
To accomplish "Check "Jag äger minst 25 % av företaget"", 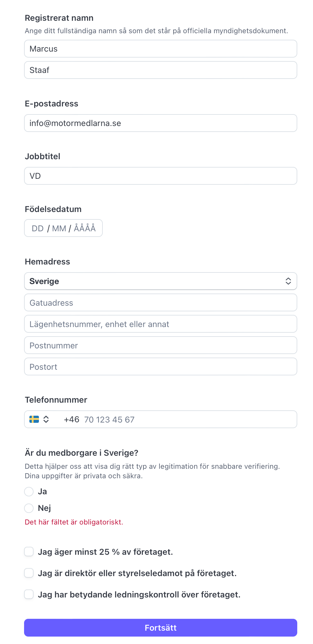I will tap(29, 552).
